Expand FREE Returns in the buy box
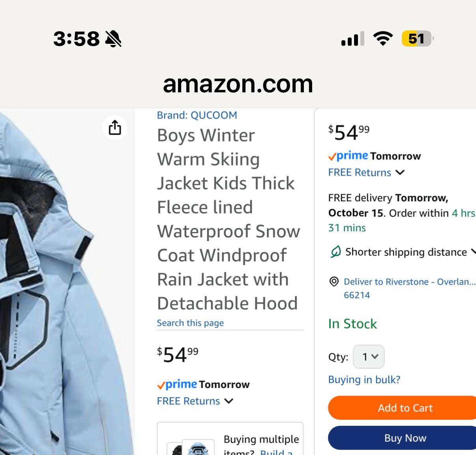This screenshot has width=476, height=455. [366, 172]
